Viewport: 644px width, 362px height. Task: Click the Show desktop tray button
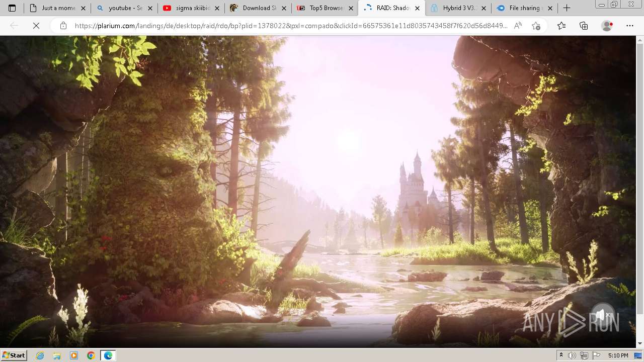(x=638, y=355)
